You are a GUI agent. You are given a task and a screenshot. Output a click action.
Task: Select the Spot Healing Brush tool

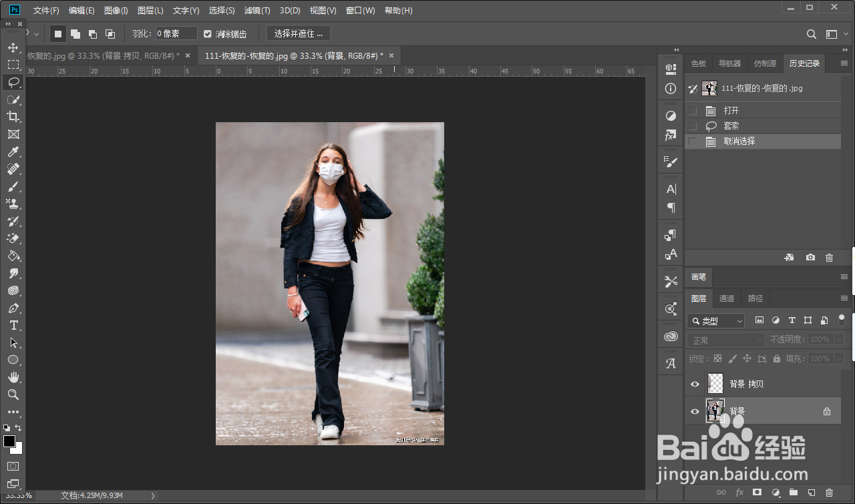[13, 169]
